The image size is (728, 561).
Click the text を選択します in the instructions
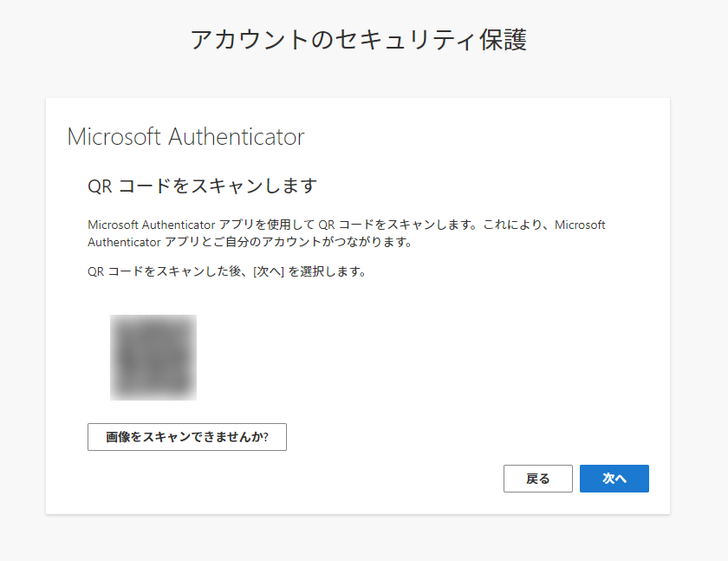[x=327, y=271]
